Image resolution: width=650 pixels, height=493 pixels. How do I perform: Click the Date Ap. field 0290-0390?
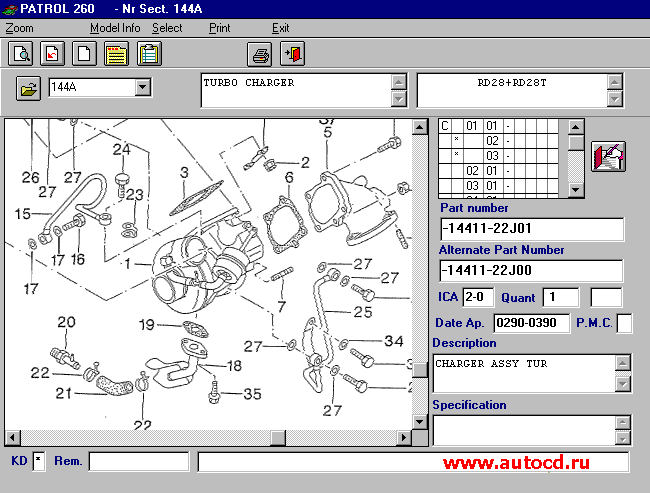pyautogui.click(x=532, y=323)
